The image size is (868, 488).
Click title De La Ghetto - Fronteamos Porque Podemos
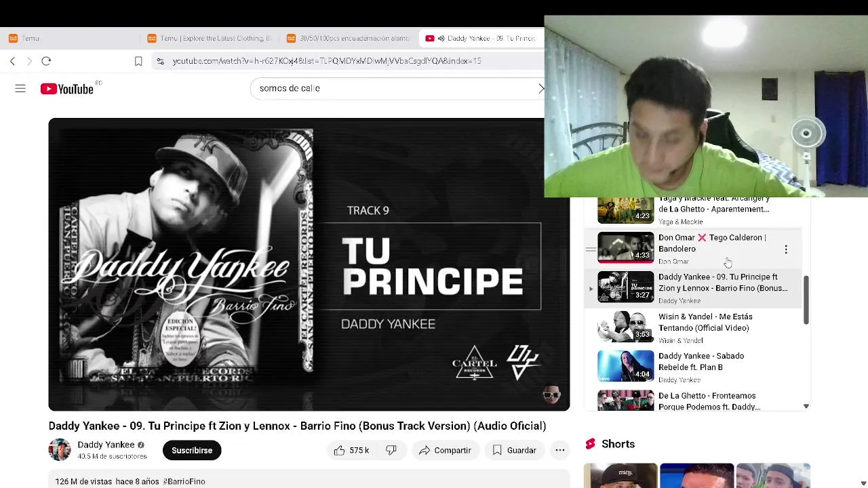point(709,401)
